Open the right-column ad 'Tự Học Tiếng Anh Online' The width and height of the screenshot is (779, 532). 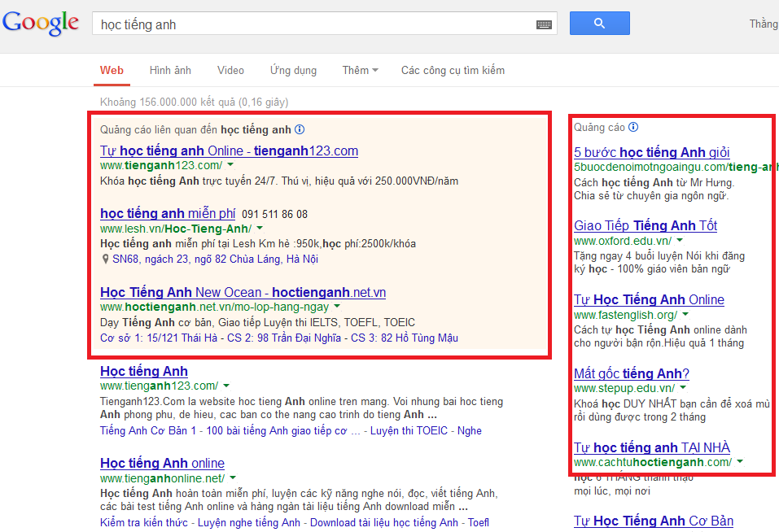pyautogui.click(x=649, y=299)
